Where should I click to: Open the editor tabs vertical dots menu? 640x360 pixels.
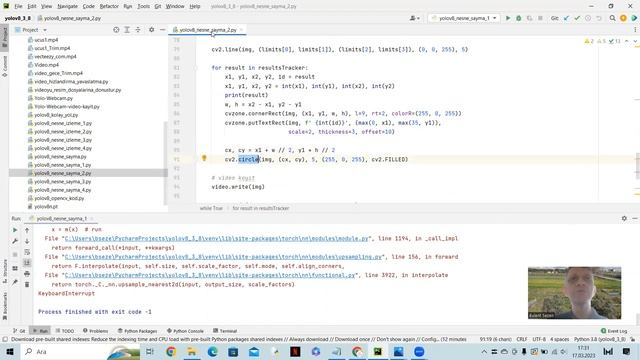[x=635, y=30]
